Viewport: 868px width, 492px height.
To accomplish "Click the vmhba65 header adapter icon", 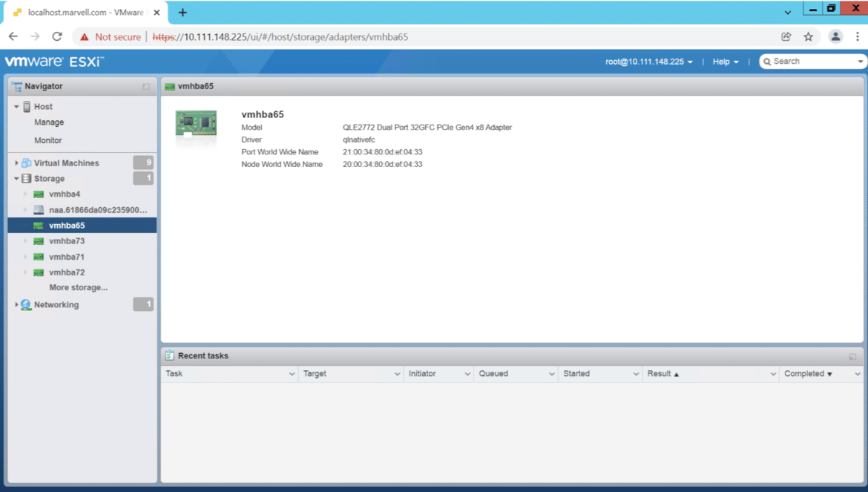I will point(170,87).
